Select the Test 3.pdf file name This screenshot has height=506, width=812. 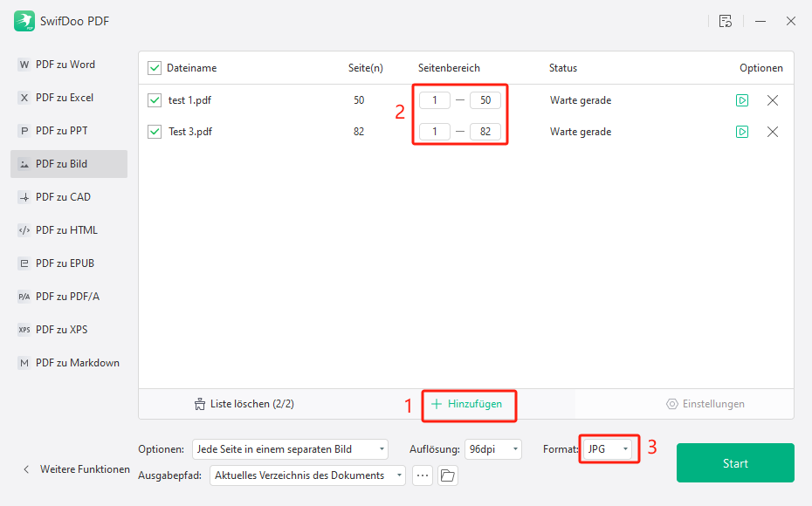(x=190, y=132)
